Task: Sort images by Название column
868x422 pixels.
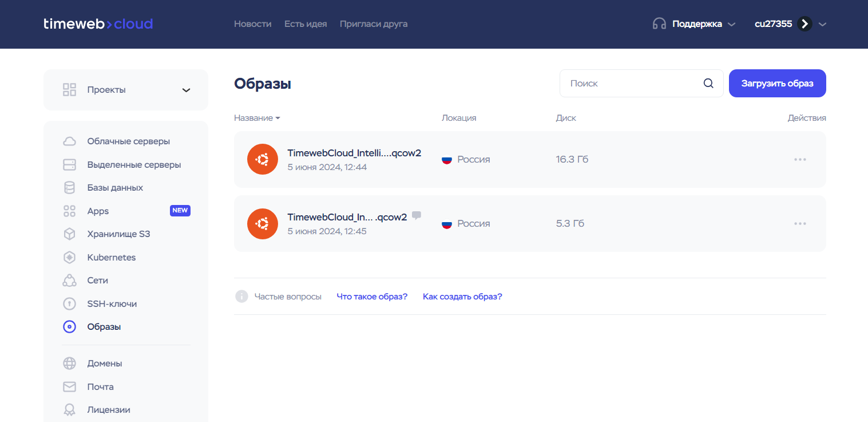Action: pyautogui.click(x=256, y=118)
